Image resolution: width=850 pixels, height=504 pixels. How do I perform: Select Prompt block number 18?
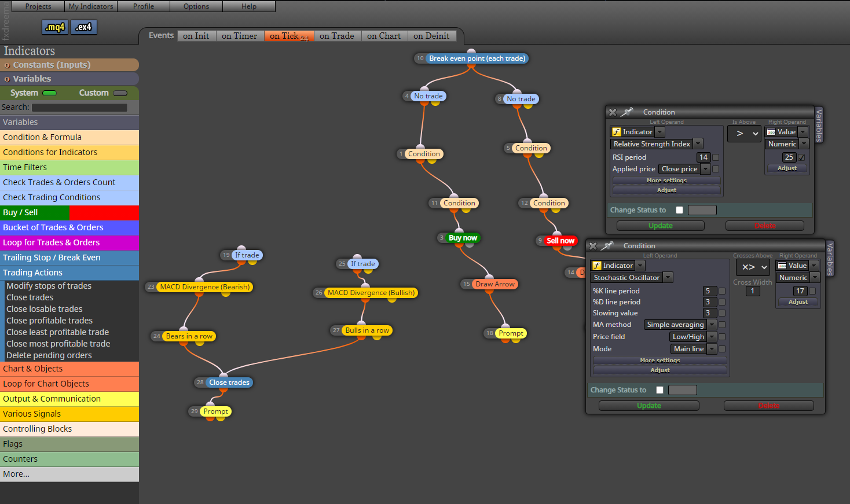511,333
